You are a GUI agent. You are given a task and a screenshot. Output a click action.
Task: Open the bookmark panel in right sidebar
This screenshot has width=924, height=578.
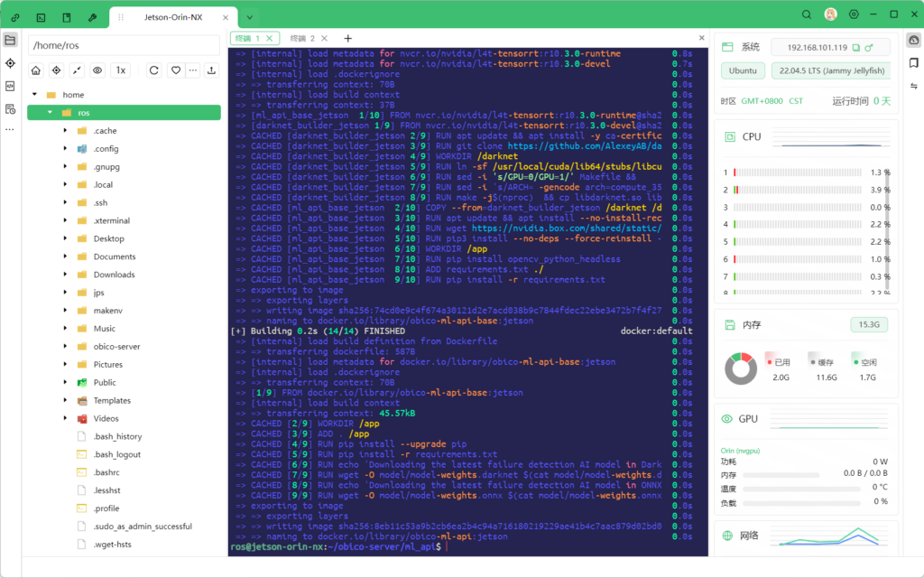913,63
